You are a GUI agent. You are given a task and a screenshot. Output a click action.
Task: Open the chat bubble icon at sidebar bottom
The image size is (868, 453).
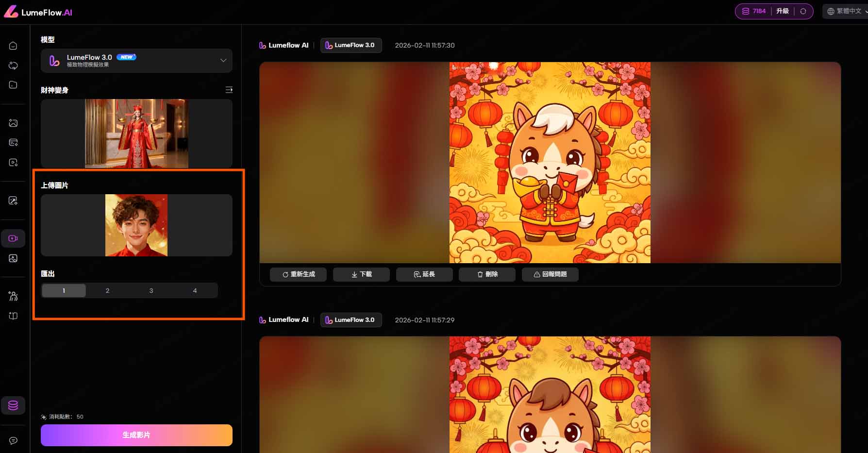click(x=13, y=440)
